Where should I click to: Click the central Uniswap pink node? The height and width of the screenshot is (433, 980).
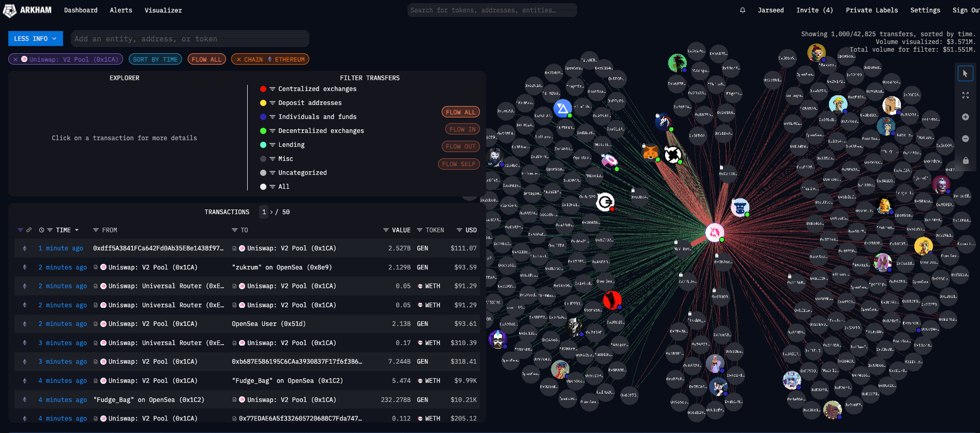click(x=714, y=232)
